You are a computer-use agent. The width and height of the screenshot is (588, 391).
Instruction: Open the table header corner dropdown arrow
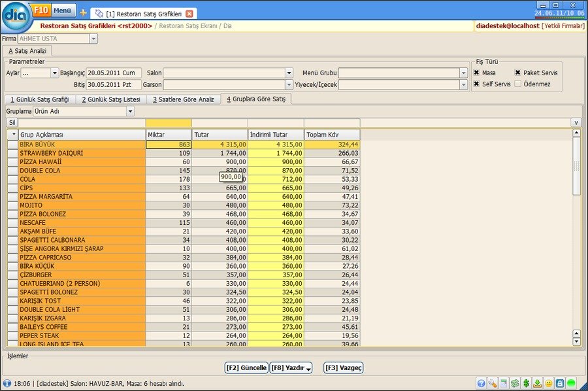13,135
